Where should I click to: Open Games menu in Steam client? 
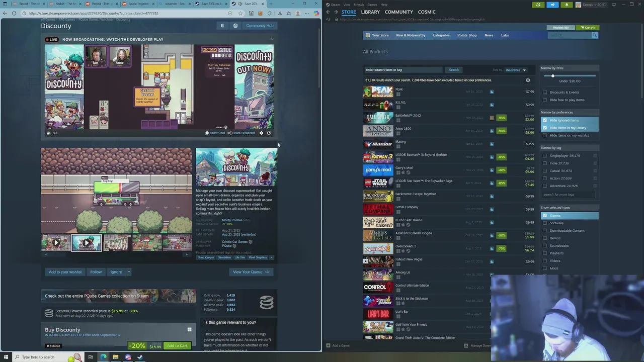click(372, 5)
